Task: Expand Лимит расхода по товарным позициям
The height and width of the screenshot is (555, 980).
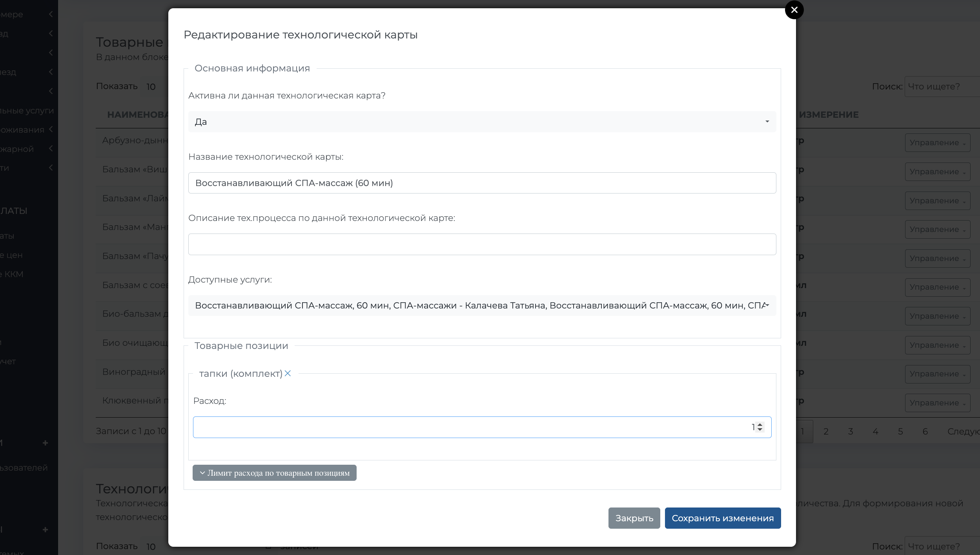Action: pyautogui.click(x=274, y=473)
